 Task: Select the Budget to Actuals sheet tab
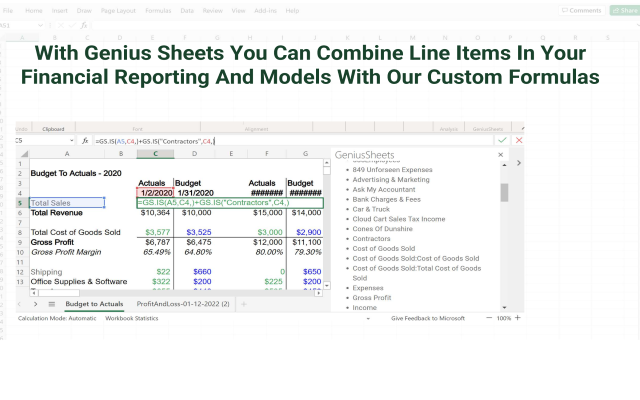click(94, 304)
